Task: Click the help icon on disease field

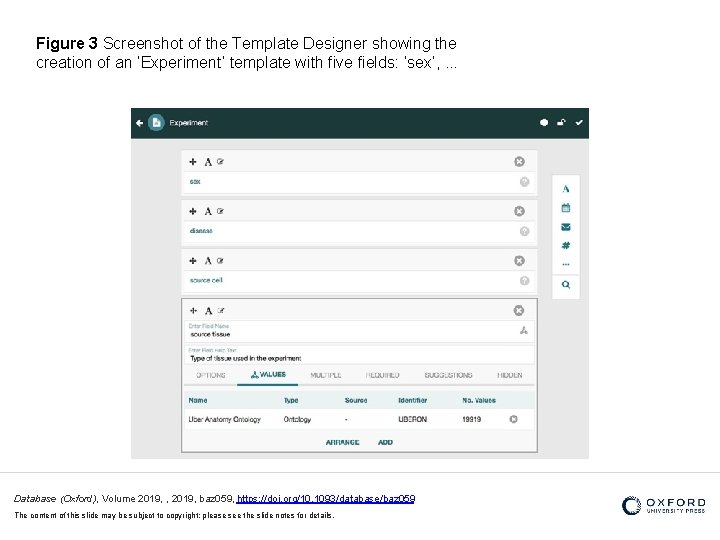Action: [x=524, y=231]
